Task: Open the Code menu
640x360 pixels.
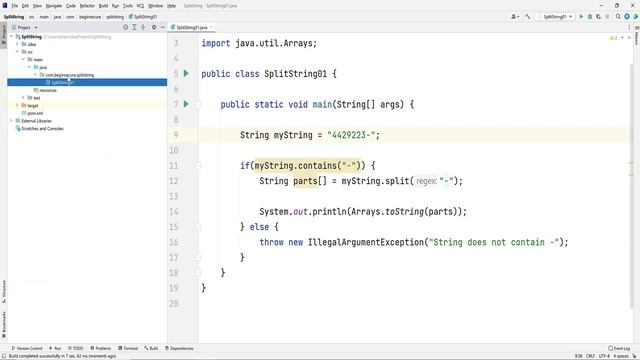Action: point(71,6)
